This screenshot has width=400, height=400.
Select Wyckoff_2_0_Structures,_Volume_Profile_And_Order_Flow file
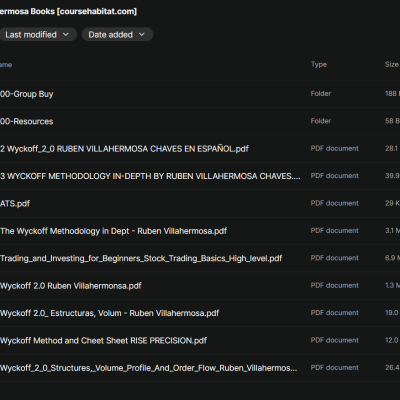[x=149, y=368]
